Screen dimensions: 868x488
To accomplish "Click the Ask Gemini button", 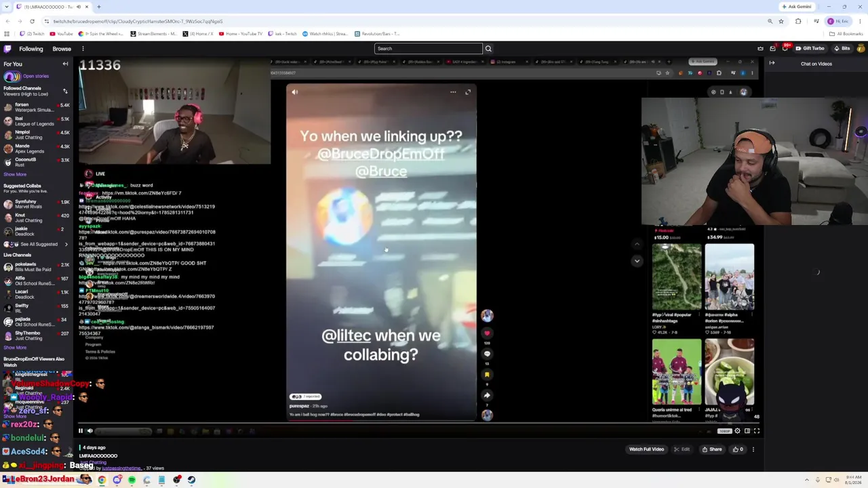I will [797, 7].
